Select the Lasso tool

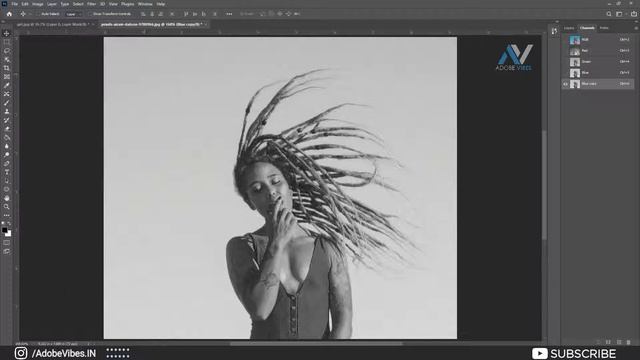(7, 51)
